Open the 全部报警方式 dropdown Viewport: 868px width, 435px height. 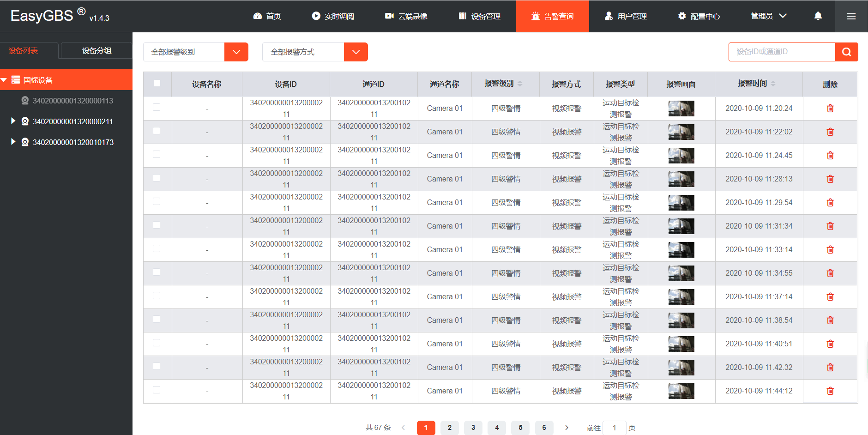point(315,52)
